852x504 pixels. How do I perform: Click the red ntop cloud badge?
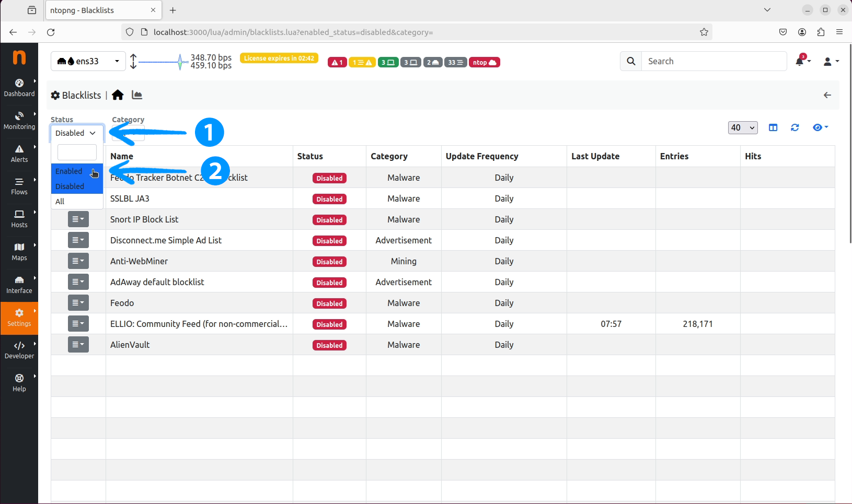click(x=484, y=62)
